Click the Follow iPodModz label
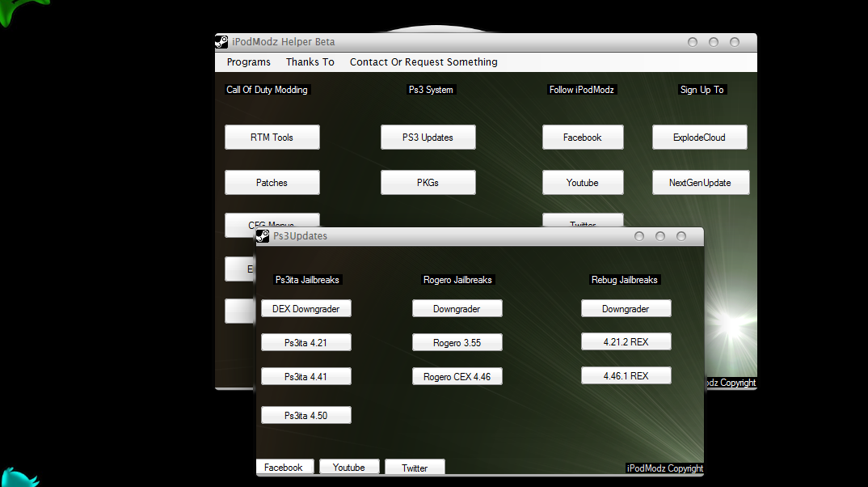 pos(582,90)
